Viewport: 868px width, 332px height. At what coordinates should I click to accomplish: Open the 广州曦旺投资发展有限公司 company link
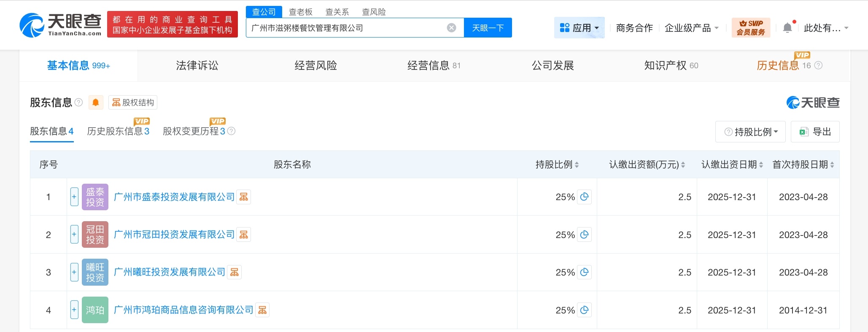[x=170, y=272]
